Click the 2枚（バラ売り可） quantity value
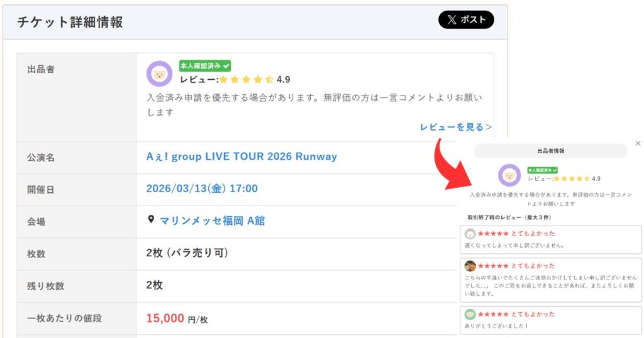644x338 pixels. coord(187,253)
